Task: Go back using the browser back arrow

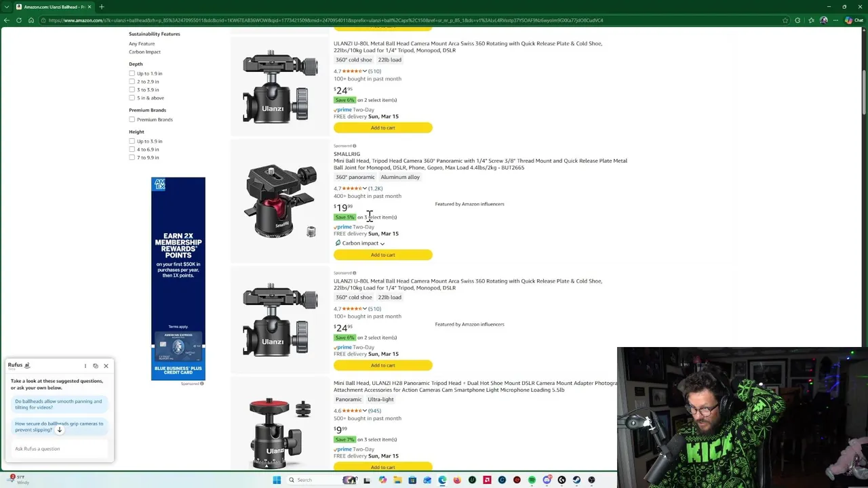Action: (x=6, y=20)
